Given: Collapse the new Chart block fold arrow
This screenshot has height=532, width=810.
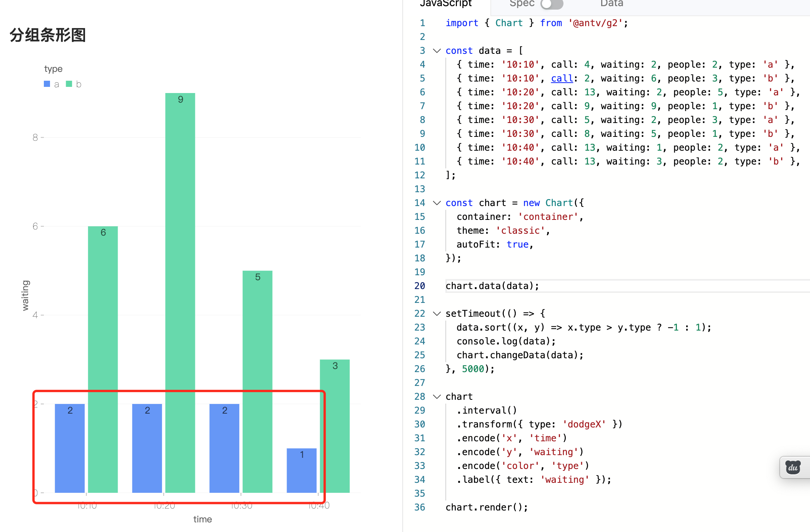Looking at the screenshot, I should 437,203.
